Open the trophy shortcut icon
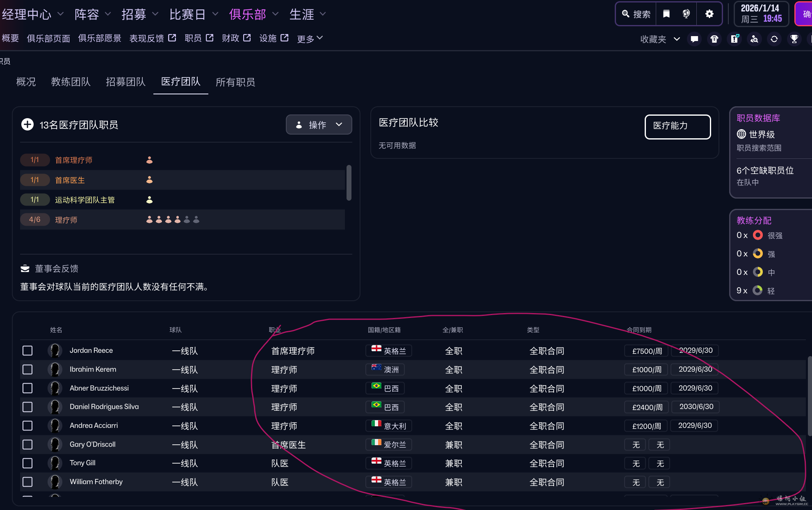The width and height of the screenshot is (812, 510). point(794,39)
